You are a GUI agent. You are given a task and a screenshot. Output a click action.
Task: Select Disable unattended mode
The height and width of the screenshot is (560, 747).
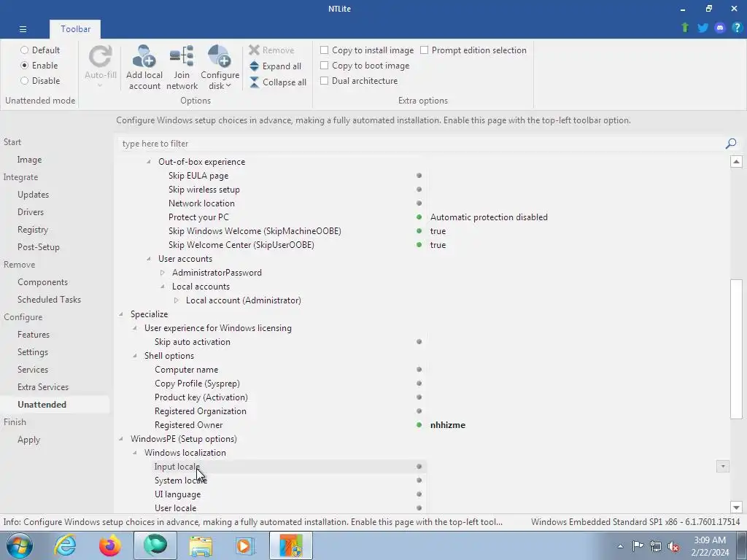pos(40,80)
